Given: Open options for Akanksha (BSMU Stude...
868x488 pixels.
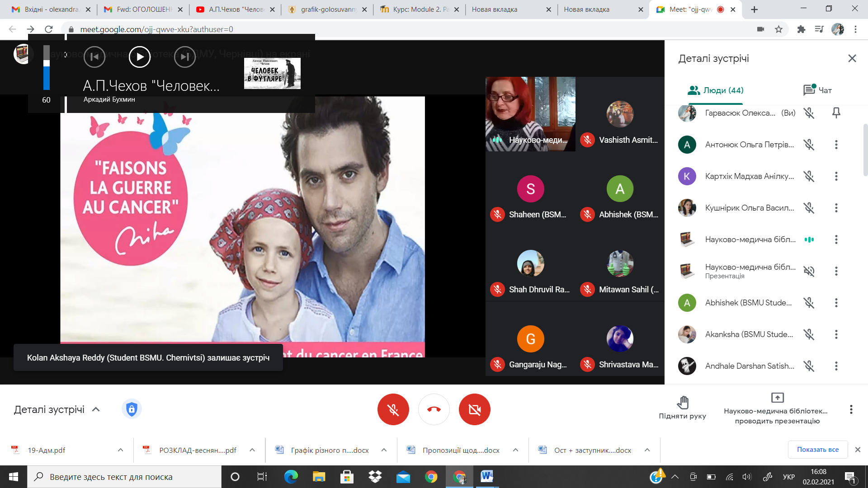Looking at the screenshot, I should [x=836, y=334].
